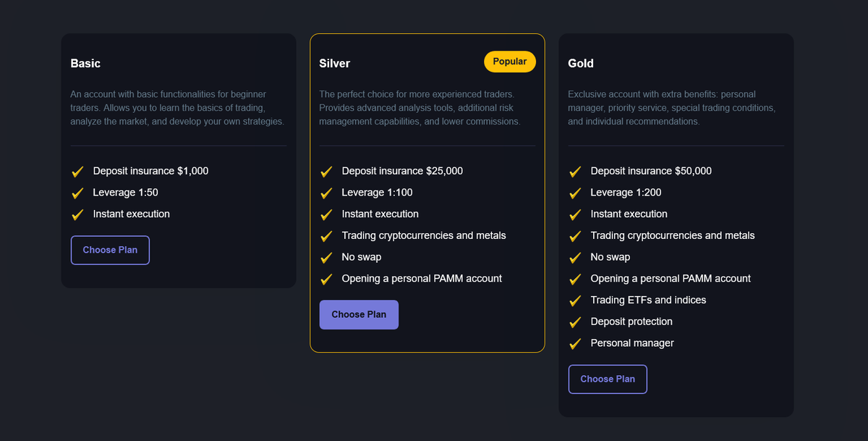Click the Gold plan heading

click(581, 64)
